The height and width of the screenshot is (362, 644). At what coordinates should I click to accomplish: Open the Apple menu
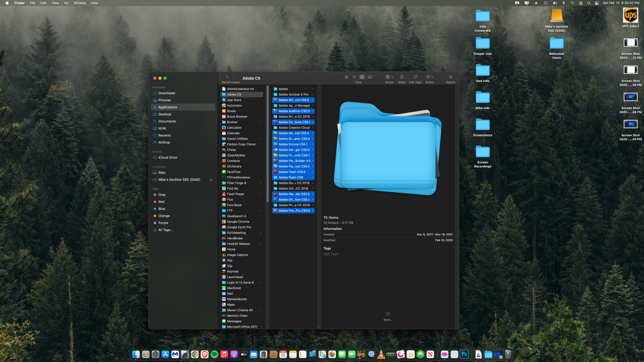click(x=7, y=3)
